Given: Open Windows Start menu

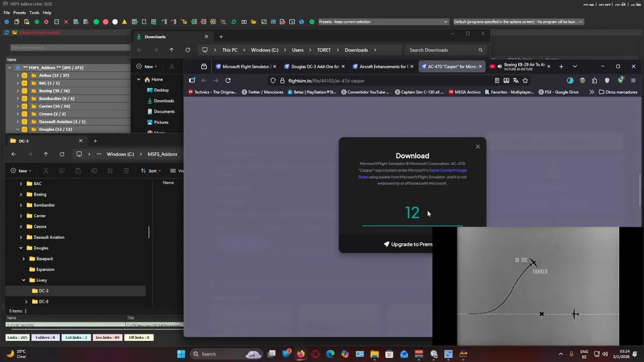Looking at the screenshot, I should pos(181,354).
